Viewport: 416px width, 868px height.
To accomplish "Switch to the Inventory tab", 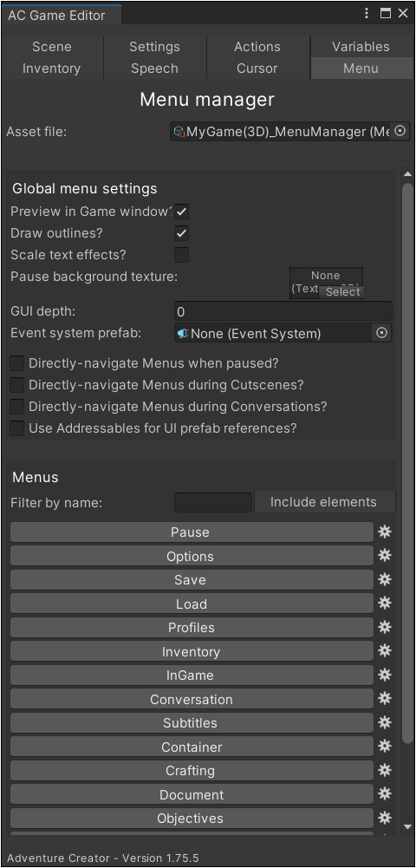I will [x=51, y=69].
